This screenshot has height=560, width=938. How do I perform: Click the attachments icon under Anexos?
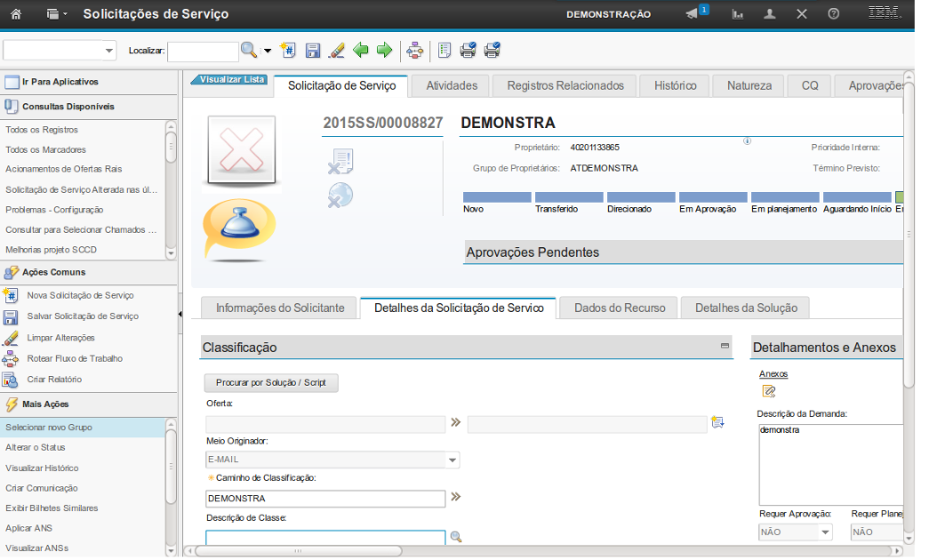pos(769,391)
